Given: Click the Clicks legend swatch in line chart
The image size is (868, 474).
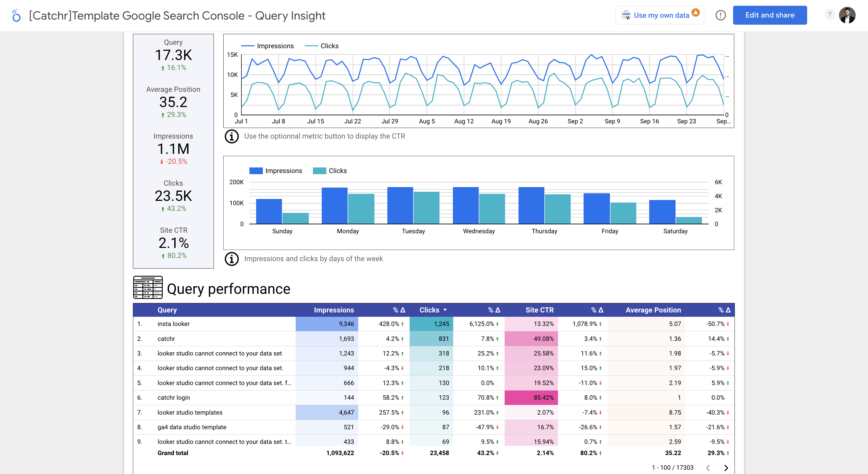Looking at the screenshot, I should click(311, 46).
